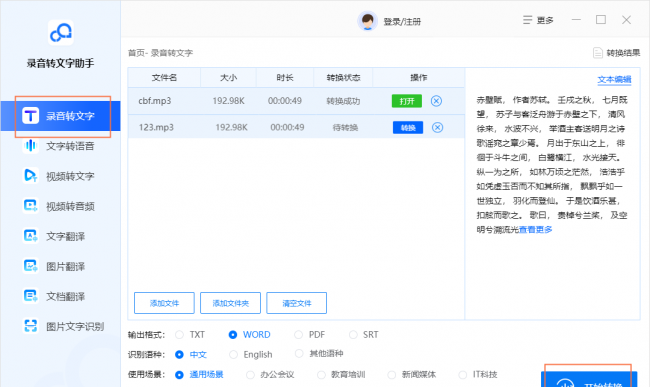Click 待转换 status of 123.mp3
This screenshot has width=650, height=387.
pos(345,127)
